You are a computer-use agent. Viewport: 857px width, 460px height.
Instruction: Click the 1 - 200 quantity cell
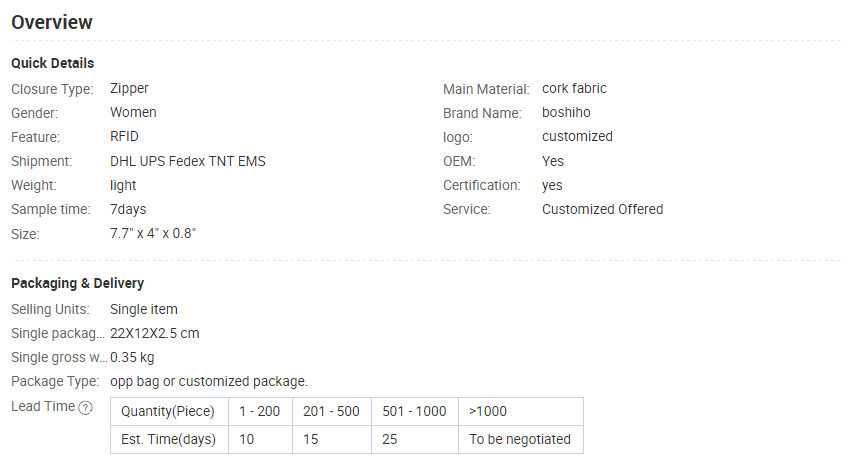point(260,411)
